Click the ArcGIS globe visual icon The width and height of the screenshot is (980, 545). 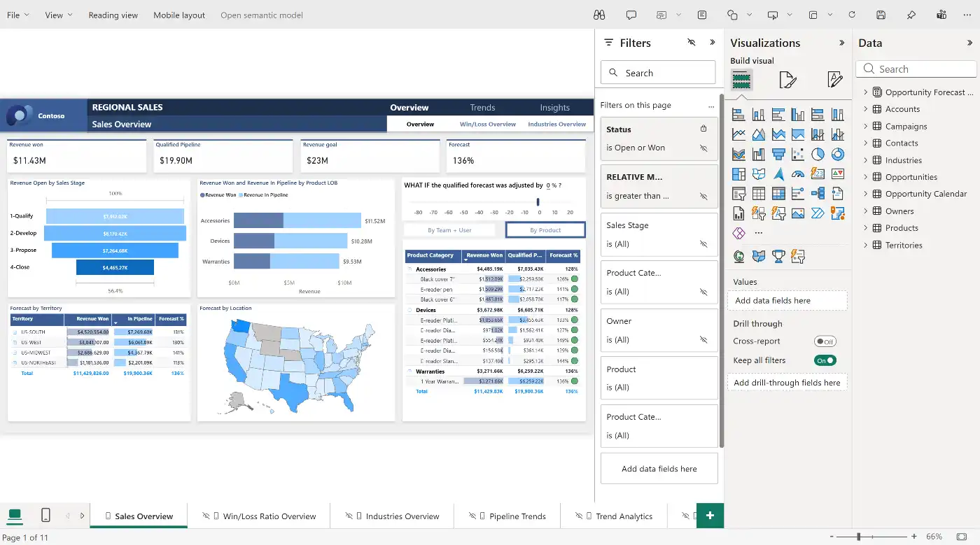[x=738, y=257]
